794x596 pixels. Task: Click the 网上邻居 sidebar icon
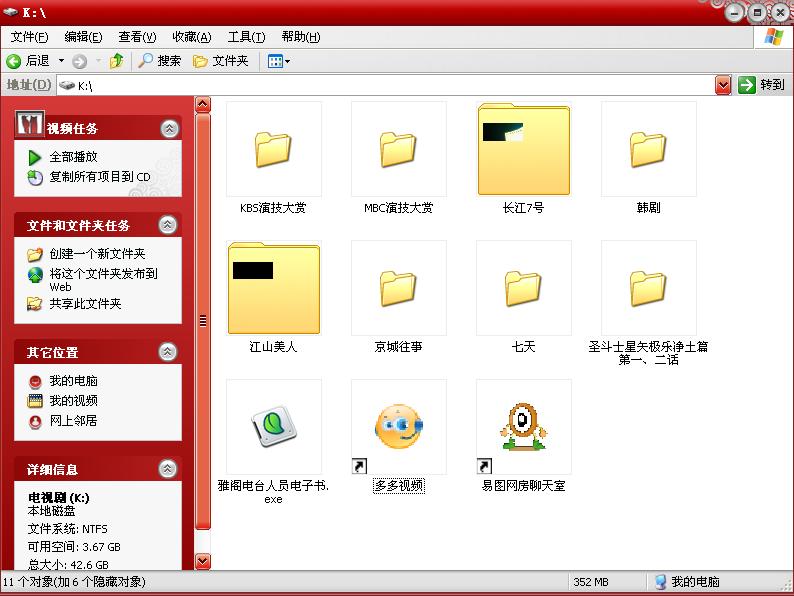[35, 422]
